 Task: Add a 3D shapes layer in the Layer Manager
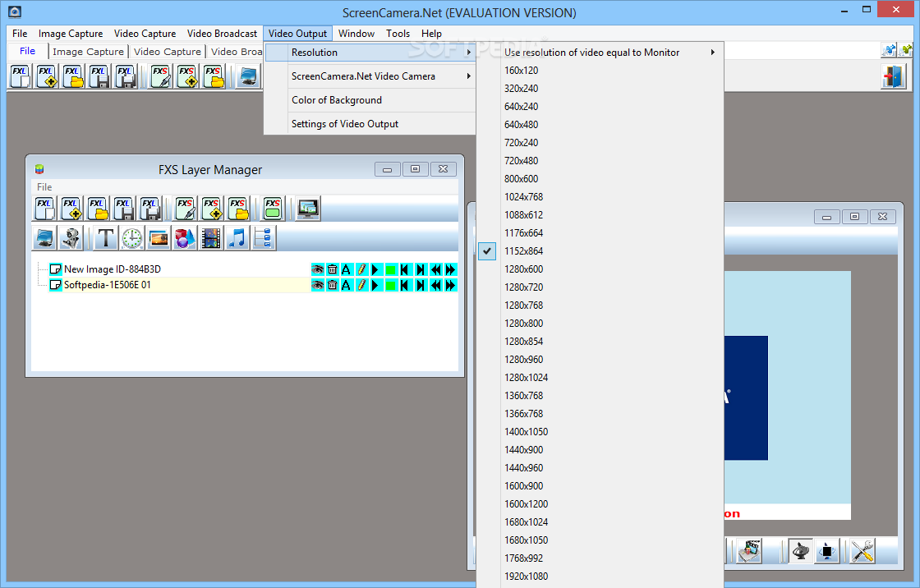pos(184,237)
